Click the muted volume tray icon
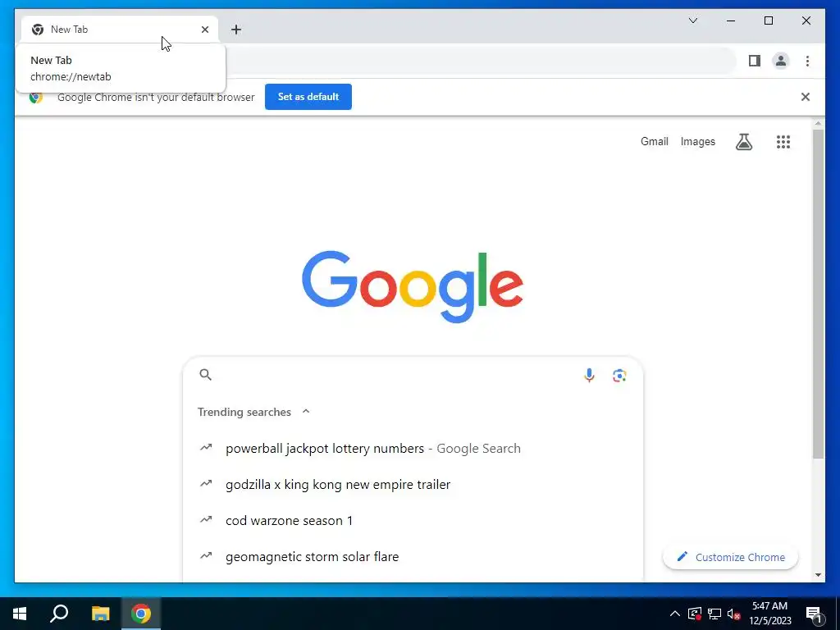The height and width of the screenshot is (630, 840). (733, 614)
